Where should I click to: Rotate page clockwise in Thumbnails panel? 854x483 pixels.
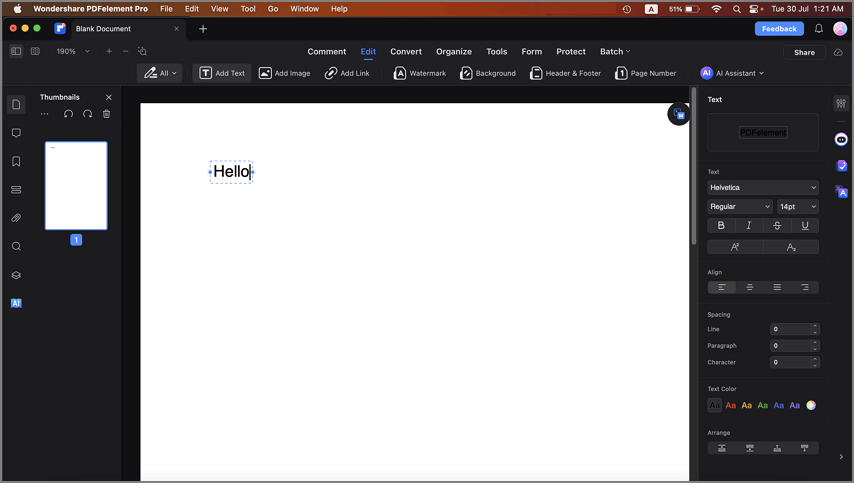(87, 114)
